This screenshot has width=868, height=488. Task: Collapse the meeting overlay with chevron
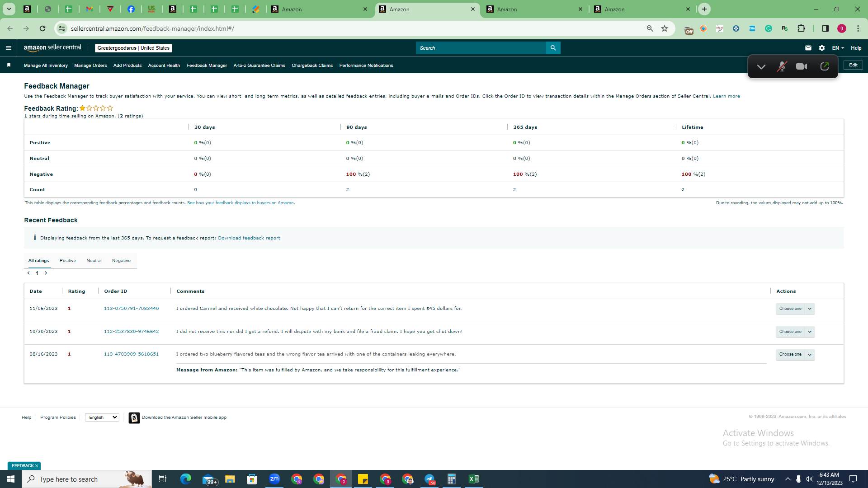[761, 66]
